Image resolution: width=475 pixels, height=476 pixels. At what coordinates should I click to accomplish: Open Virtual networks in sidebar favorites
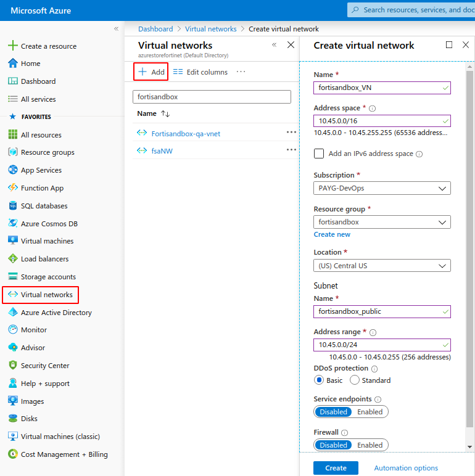click(40, 295)
